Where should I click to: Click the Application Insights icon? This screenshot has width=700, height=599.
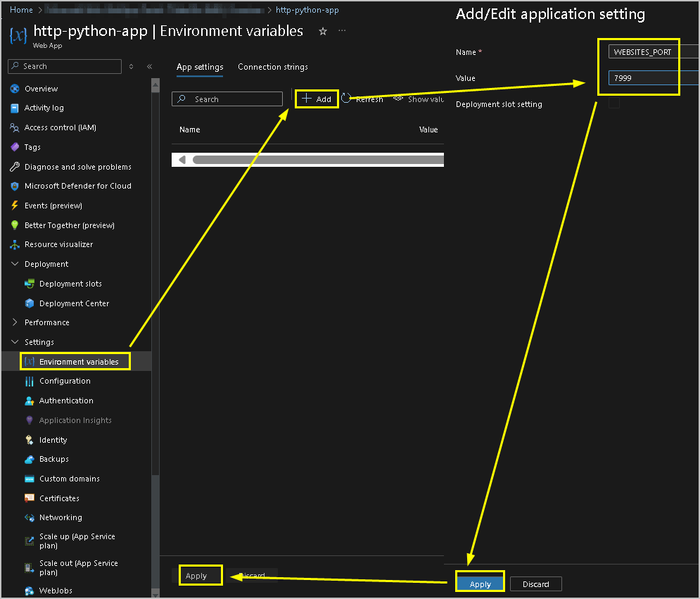pyautogui.click(x=30, y=420)
